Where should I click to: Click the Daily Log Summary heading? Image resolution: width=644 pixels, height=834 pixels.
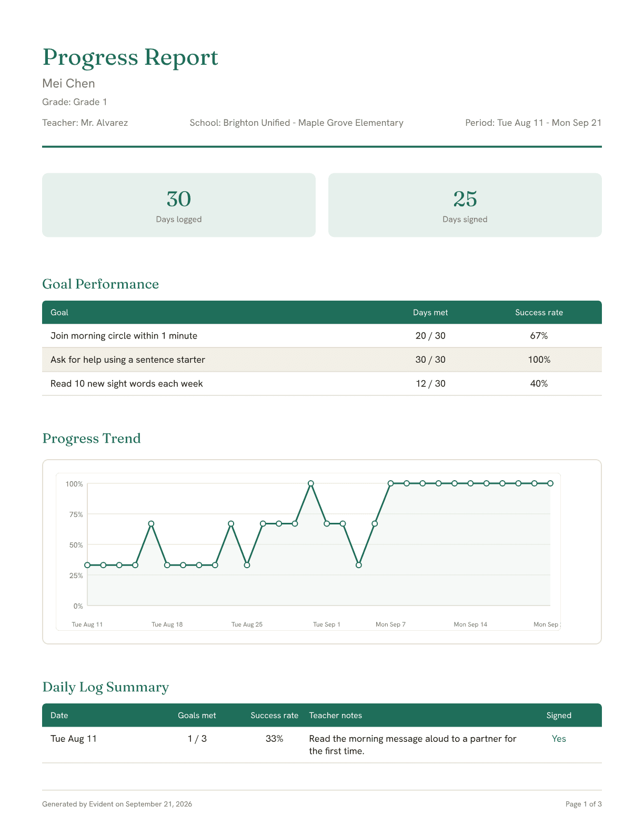106,687
